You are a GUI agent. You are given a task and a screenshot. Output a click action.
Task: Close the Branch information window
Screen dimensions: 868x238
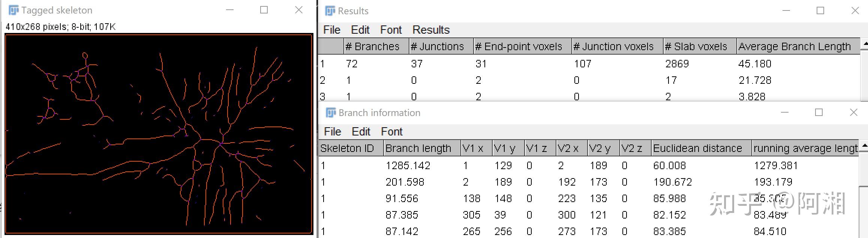(x=853, y=113)
